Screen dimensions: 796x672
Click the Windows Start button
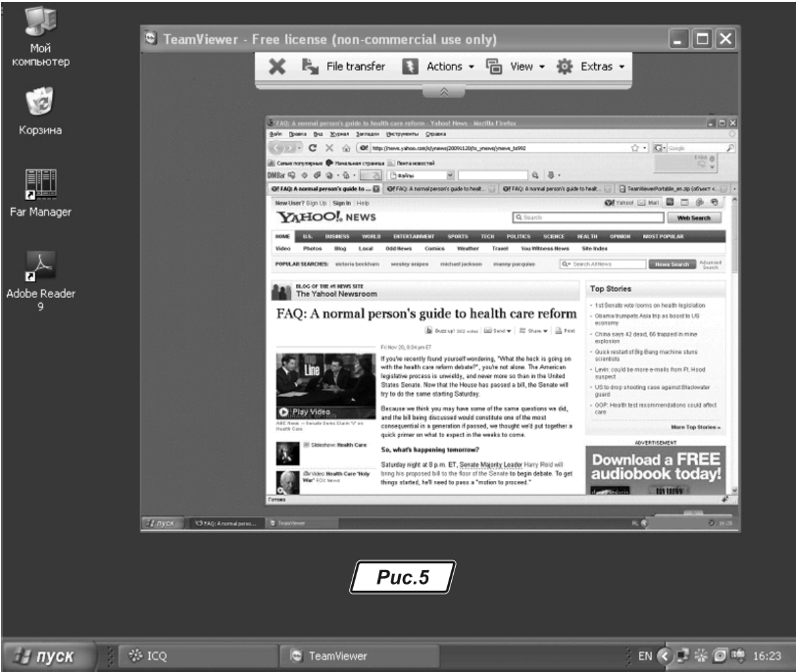49,654
